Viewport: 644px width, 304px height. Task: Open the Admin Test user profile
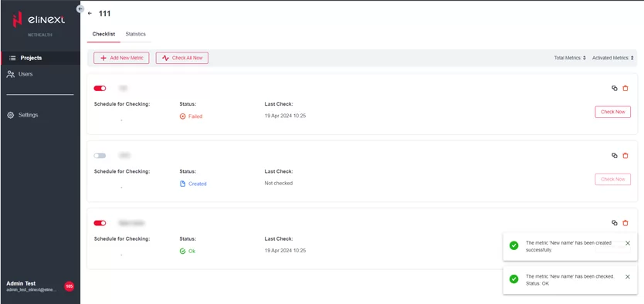click(x=31, y=286)
